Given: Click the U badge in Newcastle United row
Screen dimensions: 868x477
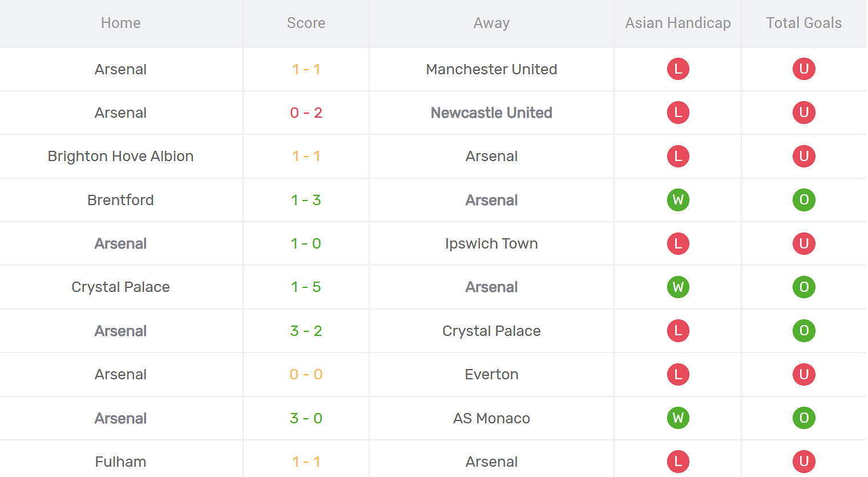Looking at the screenshot, I should point(804,113).
